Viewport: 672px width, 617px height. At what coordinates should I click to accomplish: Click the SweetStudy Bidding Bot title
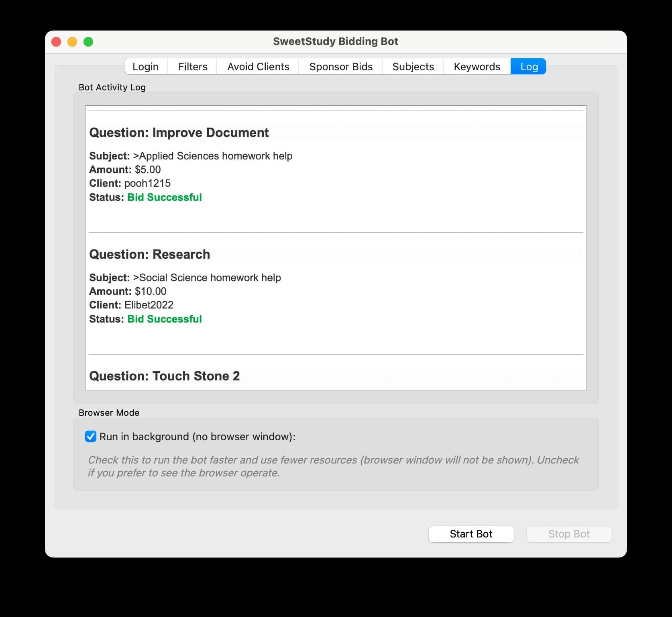(336, 41)
